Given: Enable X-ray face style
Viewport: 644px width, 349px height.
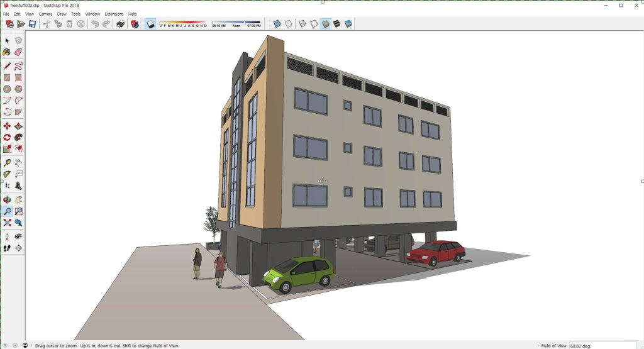Looking at the screenshot, I should pos(277,24).
